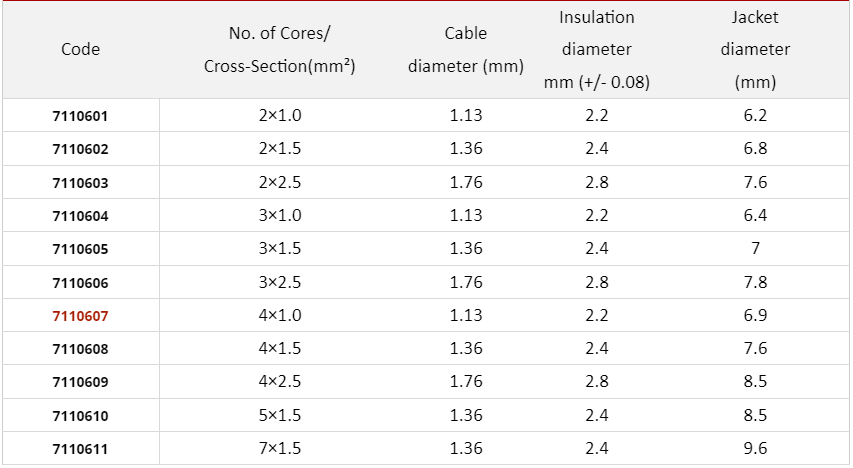
Task: Click the 9.6 jacket diameter value
Action: pyautogui.click(x=755, y=449)
